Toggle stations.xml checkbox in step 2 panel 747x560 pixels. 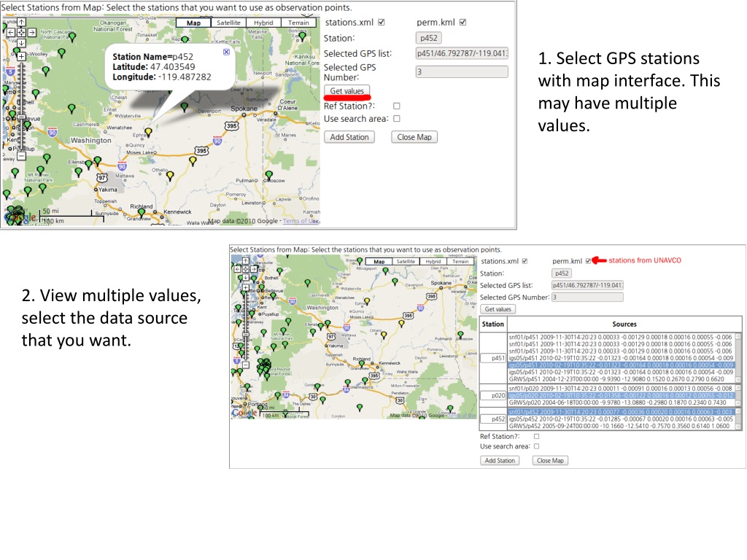click(525, 261)
